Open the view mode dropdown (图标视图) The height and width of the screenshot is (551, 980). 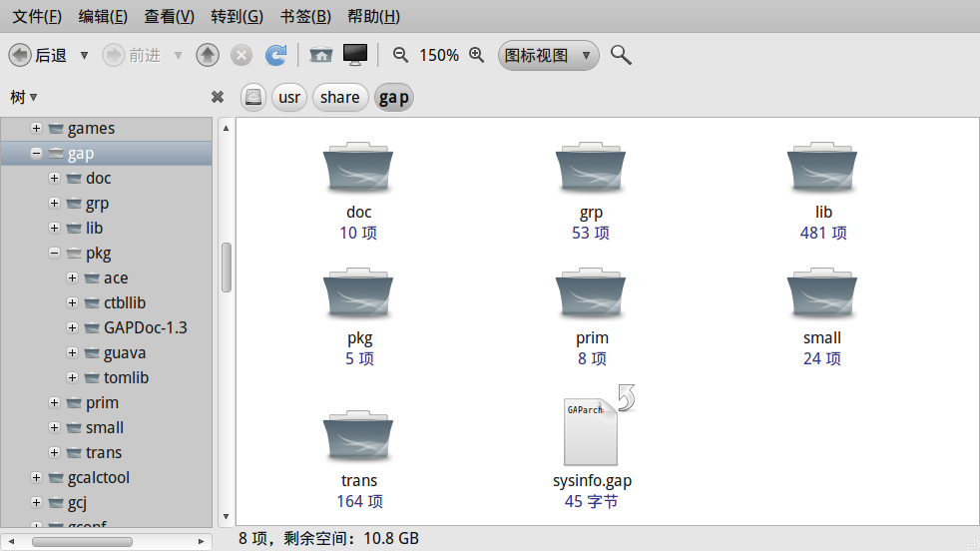pos(548,55)
